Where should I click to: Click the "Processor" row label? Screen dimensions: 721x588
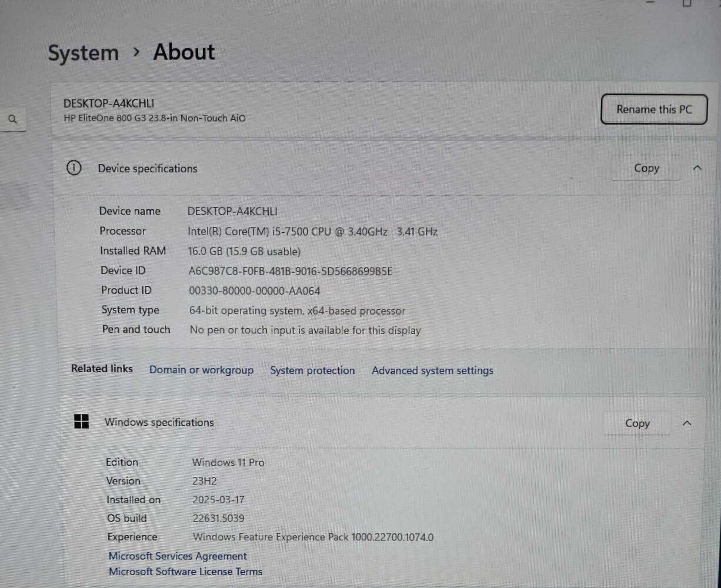point(122,231)
